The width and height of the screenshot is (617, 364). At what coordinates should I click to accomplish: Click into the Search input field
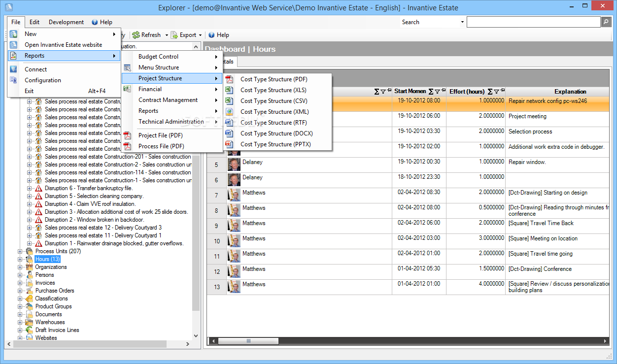[533, 22]
